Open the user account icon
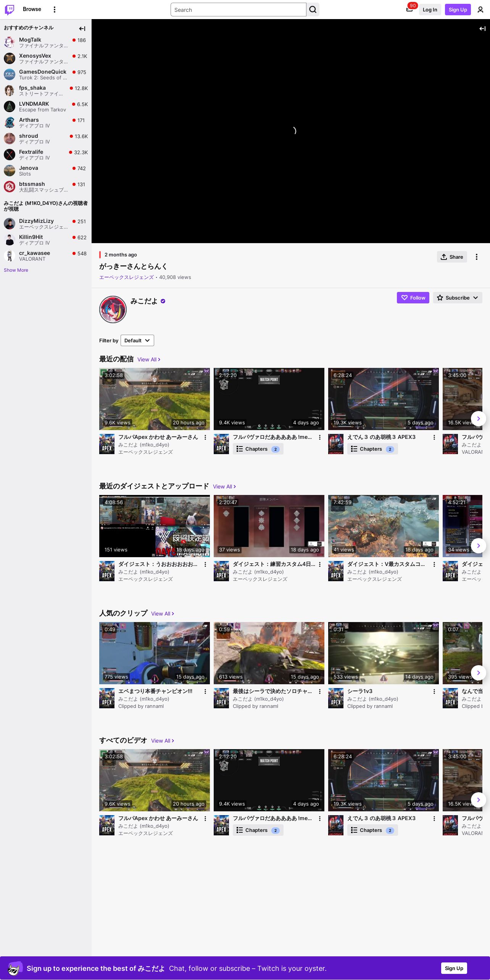The width and height of the screenshot is (490, 980). (x=480, y=10)
